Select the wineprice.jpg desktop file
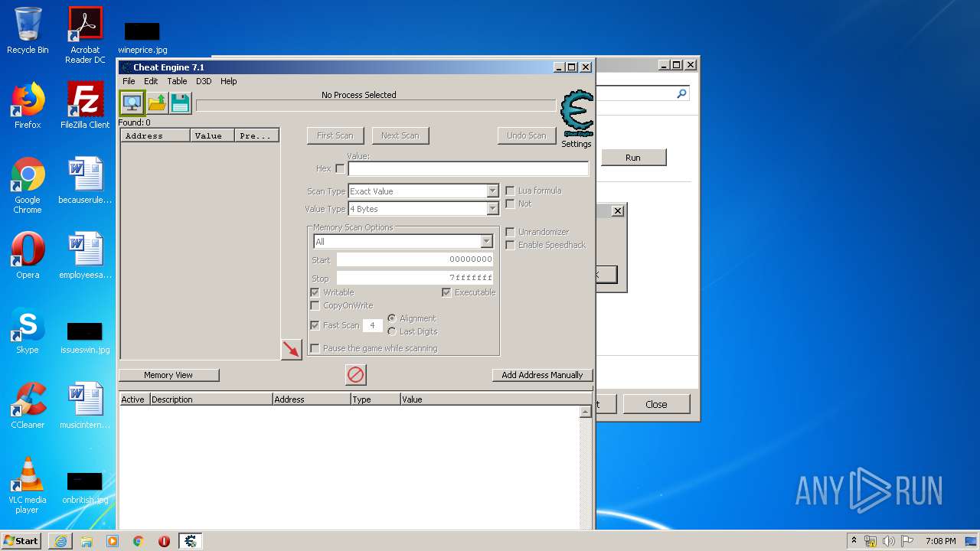This screenshot has height=551, width=980. 142,37
